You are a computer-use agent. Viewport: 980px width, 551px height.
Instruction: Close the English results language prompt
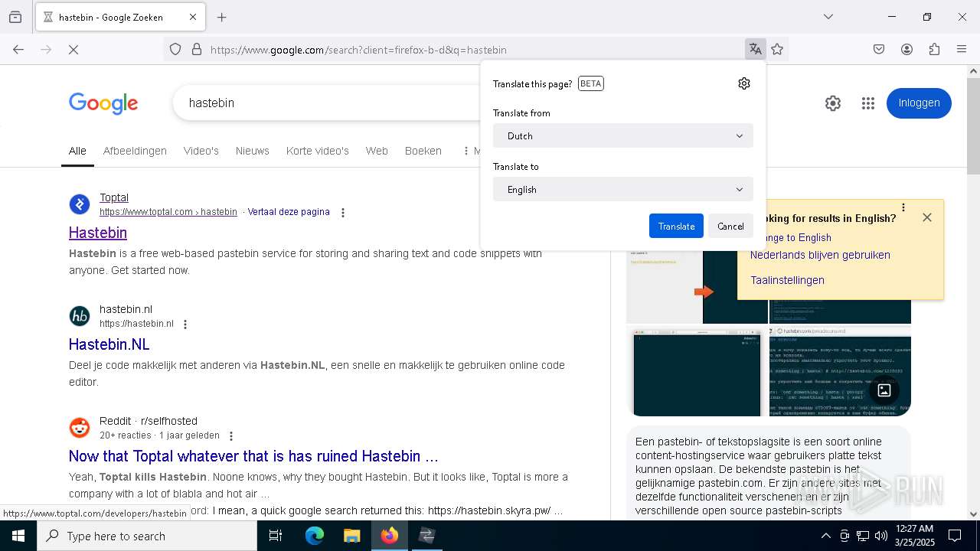point(927,217)
